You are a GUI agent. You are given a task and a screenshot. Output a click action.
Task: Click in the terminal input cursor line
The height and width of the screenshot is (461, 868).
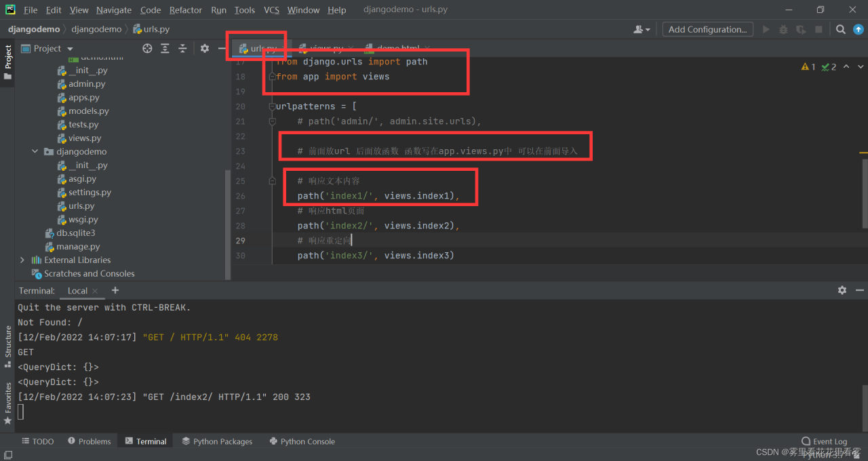pyautogui.click(x=20, y=412)
